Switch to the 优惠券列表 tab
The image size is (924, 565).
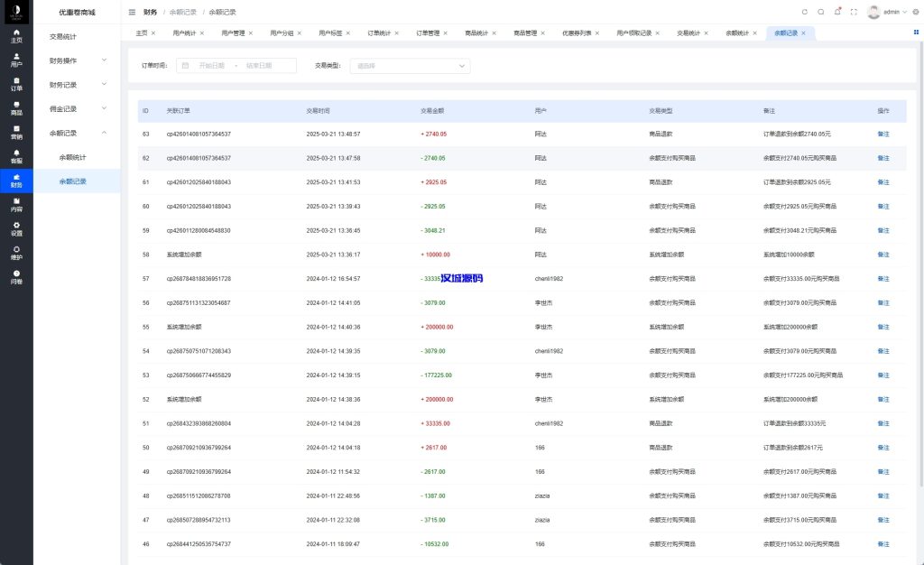click(577, 32)
